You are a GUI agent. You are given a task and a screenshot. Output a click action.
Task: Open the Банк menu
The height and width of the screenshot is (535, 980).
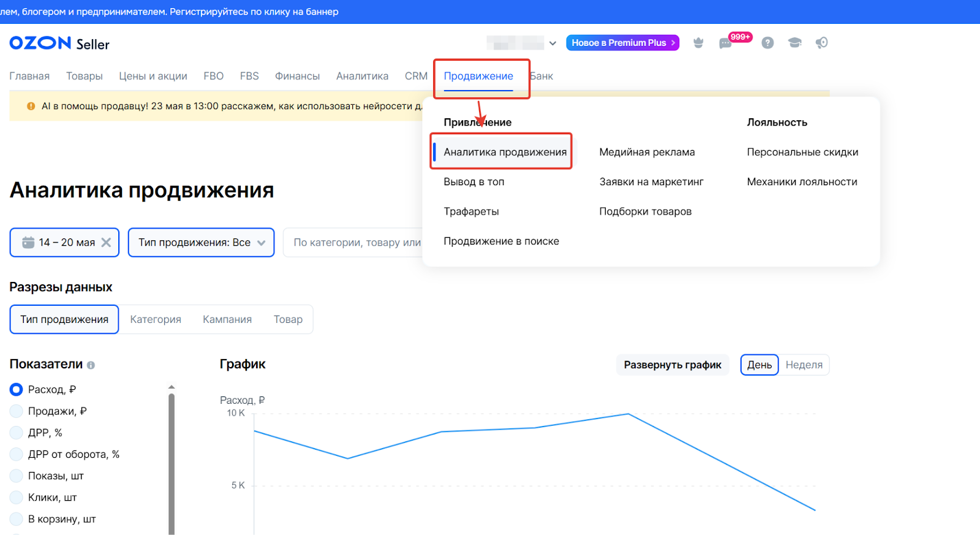[541, 76]
